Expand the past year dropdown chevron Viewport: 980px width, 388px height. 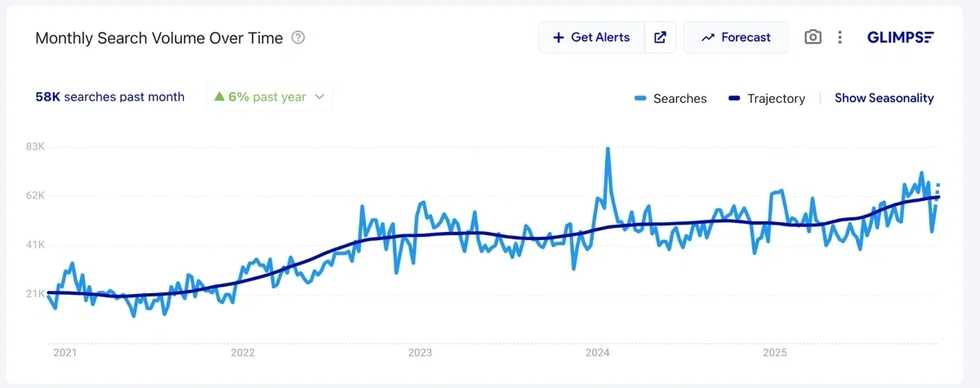[319, 96]
